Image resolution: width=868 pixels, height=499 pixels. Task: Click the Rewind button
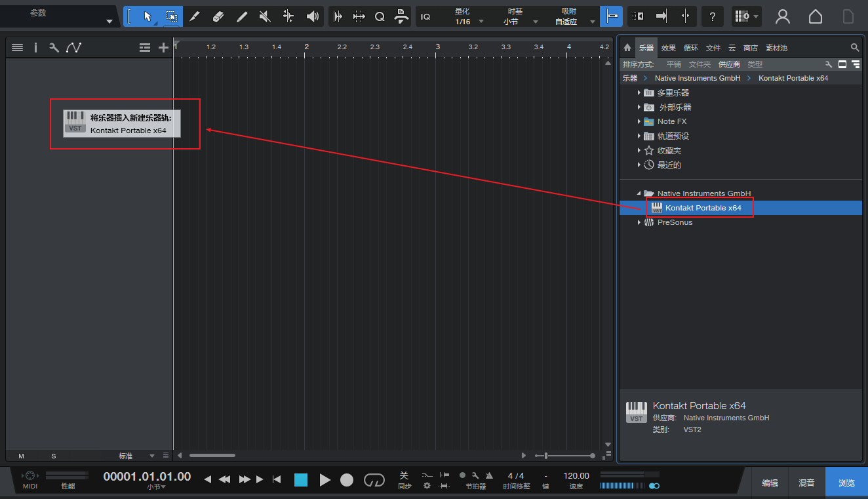coord(225,479)
